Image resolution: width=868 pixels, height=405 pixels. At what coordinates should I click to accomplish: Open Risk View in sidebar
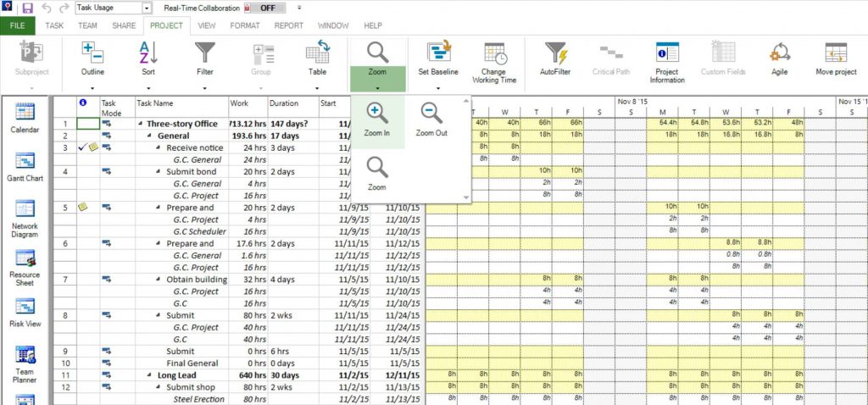click(x=25, y=313)
